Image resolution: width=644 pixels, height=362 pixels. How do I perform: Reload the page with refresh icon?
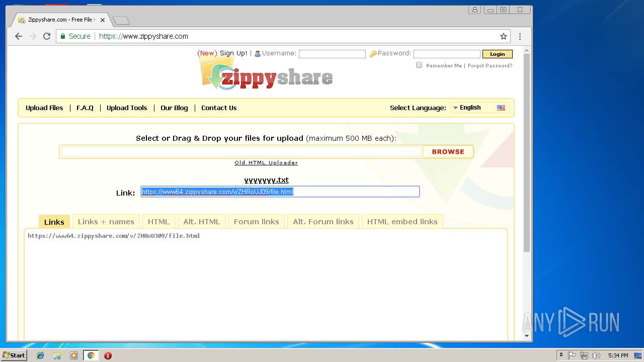[x=47, y=36]
